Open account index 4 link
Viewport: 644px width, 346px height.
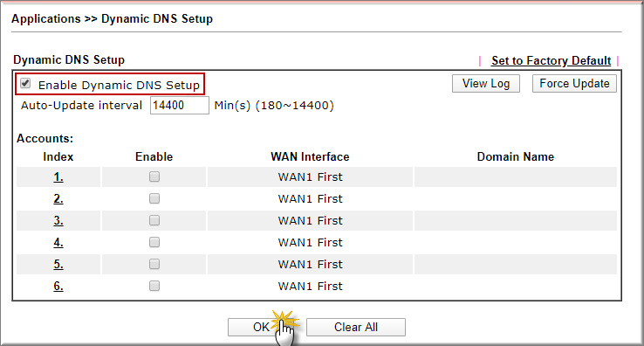pos(58,243)
